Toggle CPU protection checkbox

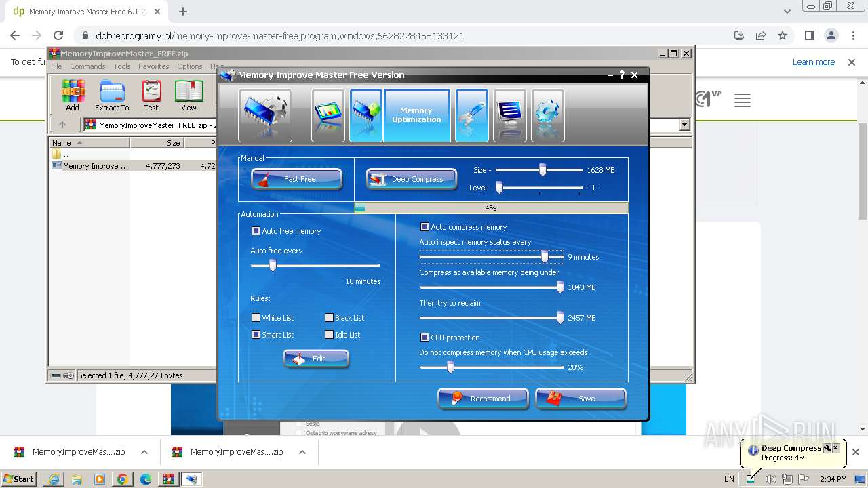pos(425,338)
